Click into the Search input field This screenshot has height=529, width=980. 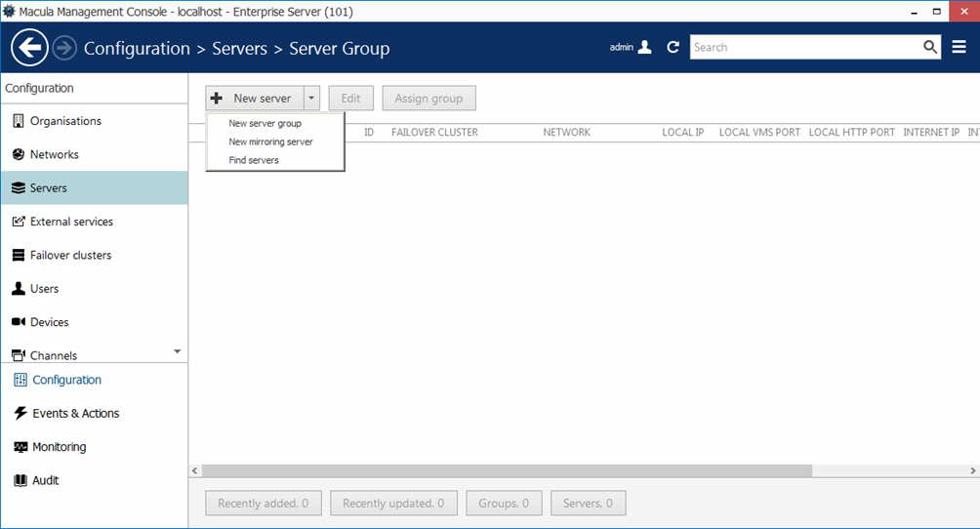pos(805,47)
